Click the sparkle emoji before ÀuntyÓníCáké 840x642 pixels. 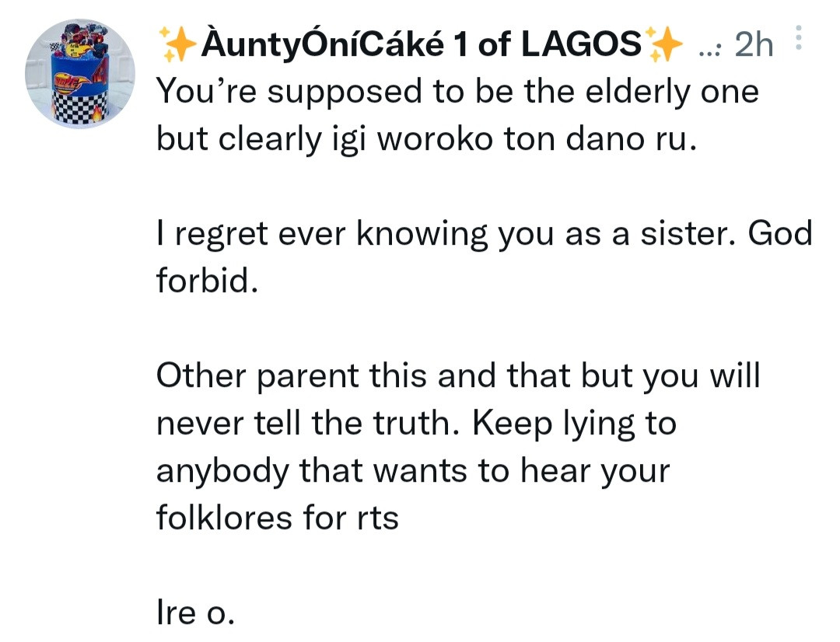tap(177, 46)
